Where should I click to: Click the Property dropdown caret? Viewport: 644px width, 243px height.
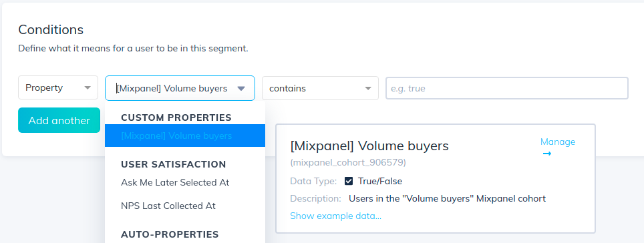(x=88, y=88)
